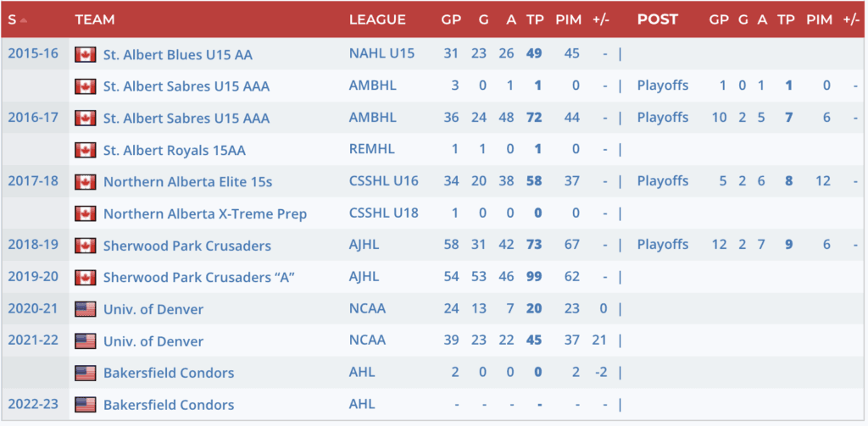Click USA flag beside 2022-23 Bakersfield Condors
The height and width of the screenshot is (426, 868).
pos(85,405)
